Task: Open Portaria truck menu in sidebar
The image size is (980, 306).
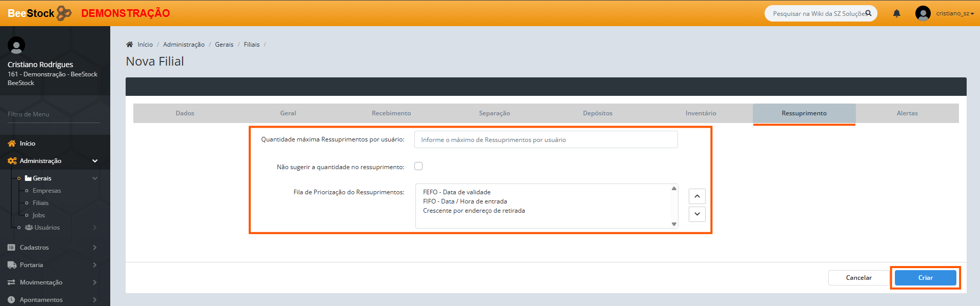Action: pos(31,265)
